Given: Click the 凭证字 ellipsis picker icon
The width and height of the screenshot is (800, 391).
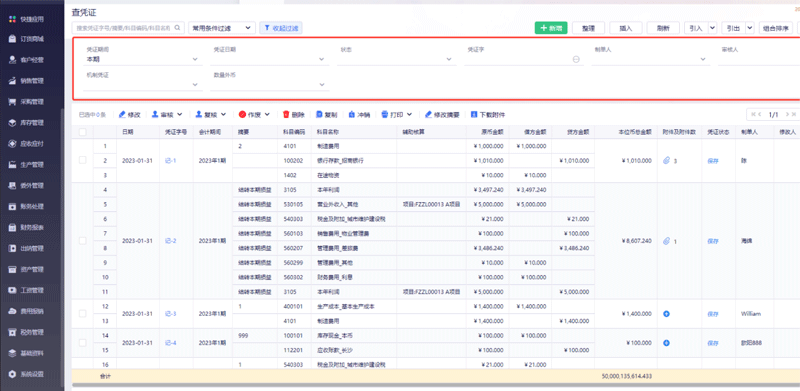Looking at the screenshot, I should click(576, 59).
